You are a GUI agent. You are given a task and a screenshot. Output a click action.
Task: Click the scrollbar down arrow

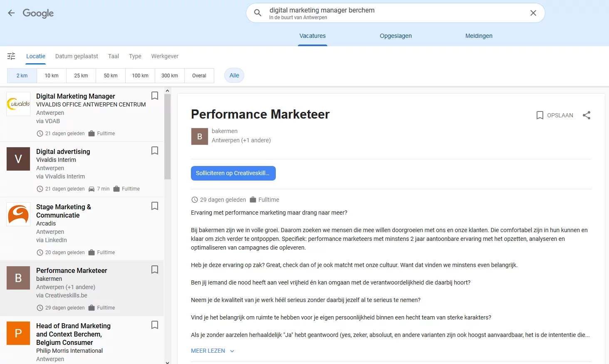pos(167,362)
